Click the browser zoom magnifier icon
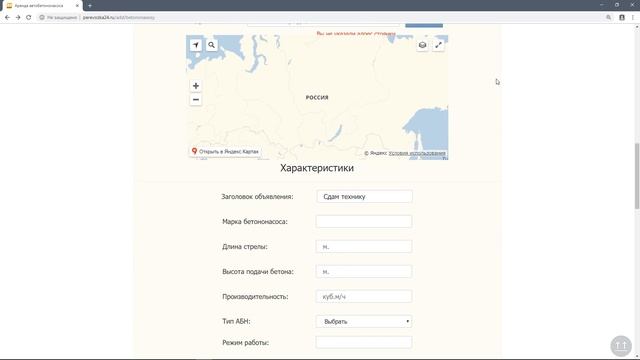The width and height of the screenshot is (640, 360). click(609, 18)
